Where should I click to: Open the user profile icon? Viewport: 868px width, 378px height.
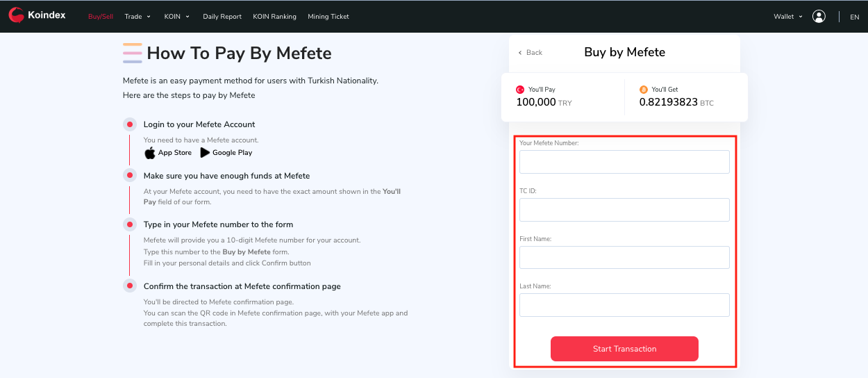click(819, 16)
